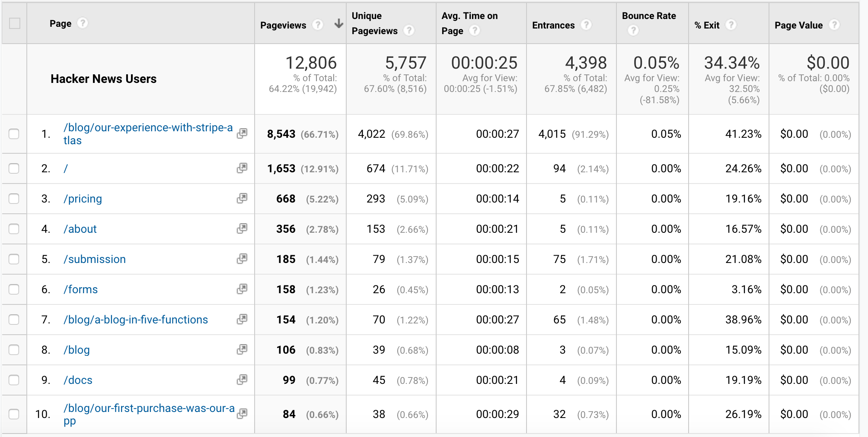Tick the select-all checkbox in header
This screenshot has width=868, height=437.
(x=15, y=23)
